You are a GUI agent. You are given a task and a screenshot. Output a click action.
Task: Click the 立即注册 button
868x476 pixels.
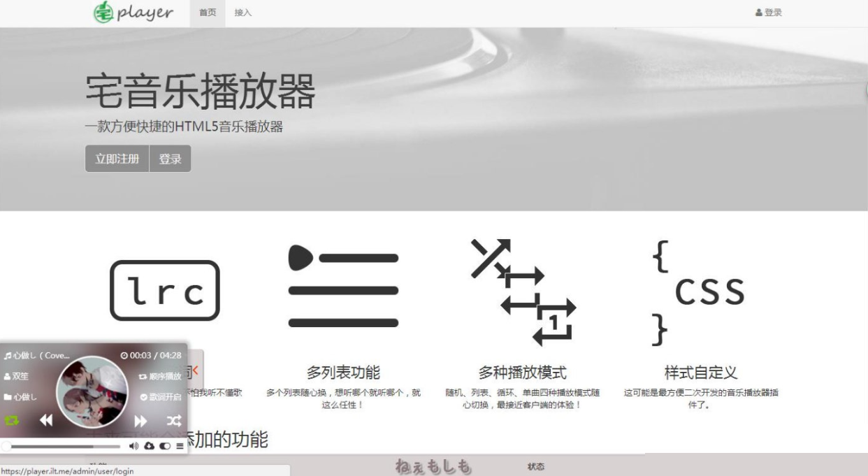[x=117, y=159]
